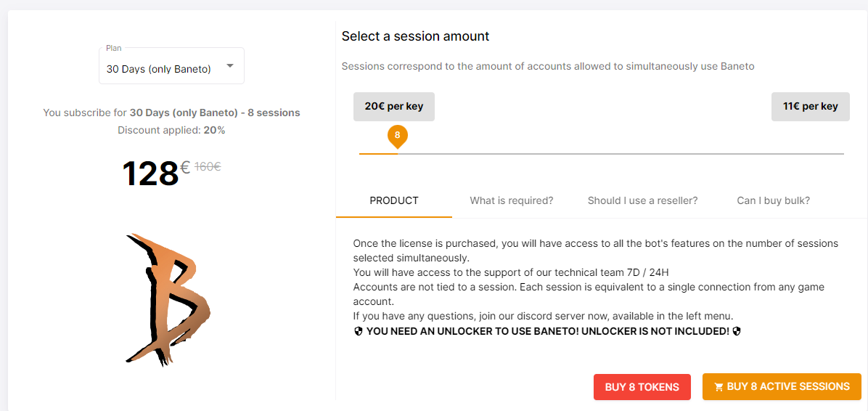Click the orange slider handle showing 8
Viewport: 868px width, 411px height.
tap(398, 136)
